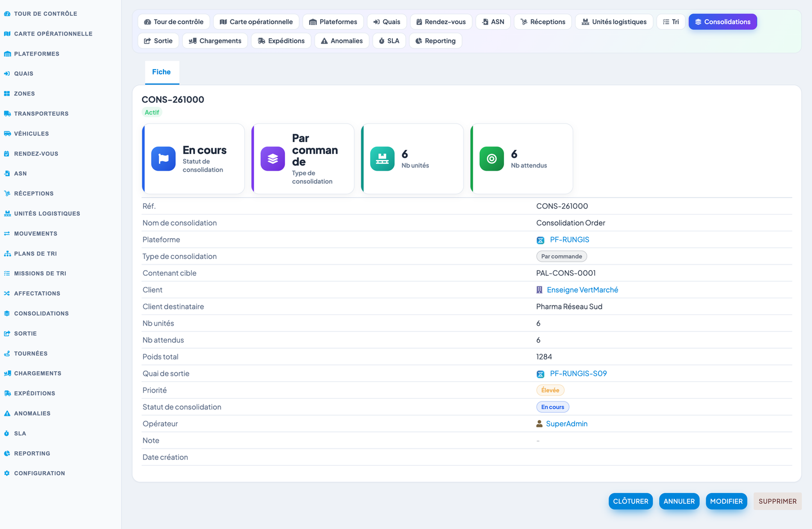Open Missions de tri in the sidebar
Screen dimensions: 812x529
(35, 273)
